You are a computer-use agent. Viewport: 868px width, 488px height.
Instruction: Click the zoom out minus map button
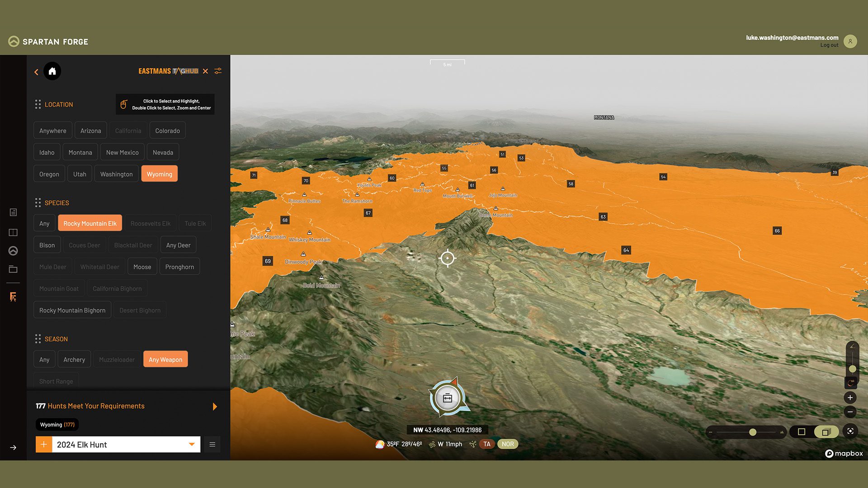850,412
